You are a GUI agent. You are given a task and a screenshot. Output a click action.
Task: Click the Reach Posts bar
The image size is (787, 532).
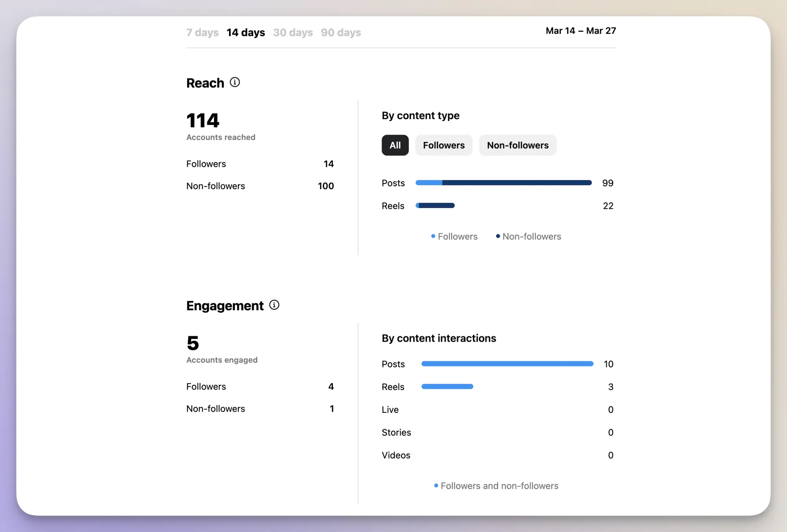504,183
